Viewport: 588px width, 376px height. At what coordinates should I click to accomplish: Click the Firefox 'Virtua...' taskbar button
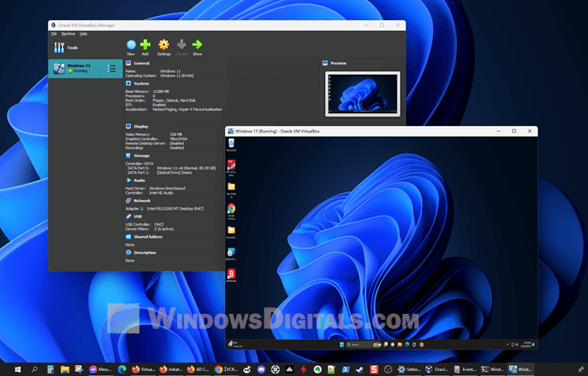pos(144,369)
